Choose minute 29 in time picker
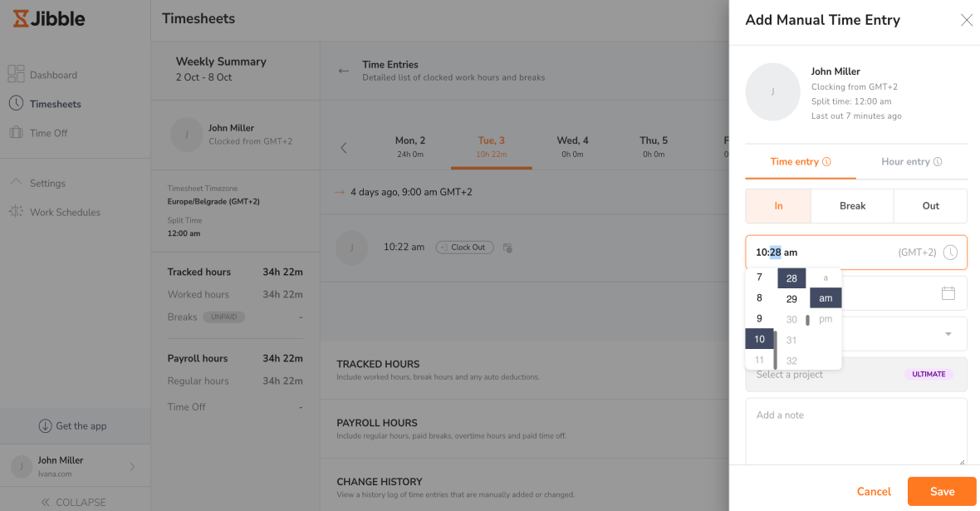Image resolution: width=980 pixels, height=511 pixels. (x=791, y=299)
